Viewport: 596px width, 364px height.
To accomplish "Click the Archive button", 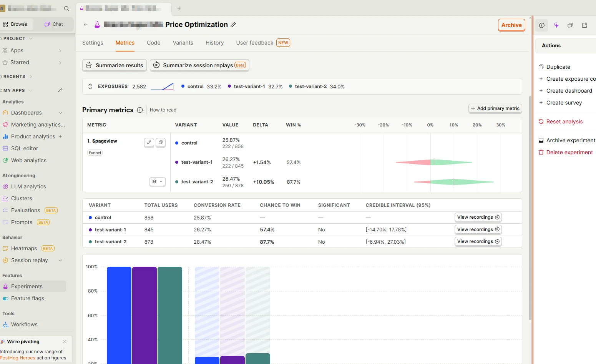I will pyautogui.click(x=511, y=25).
